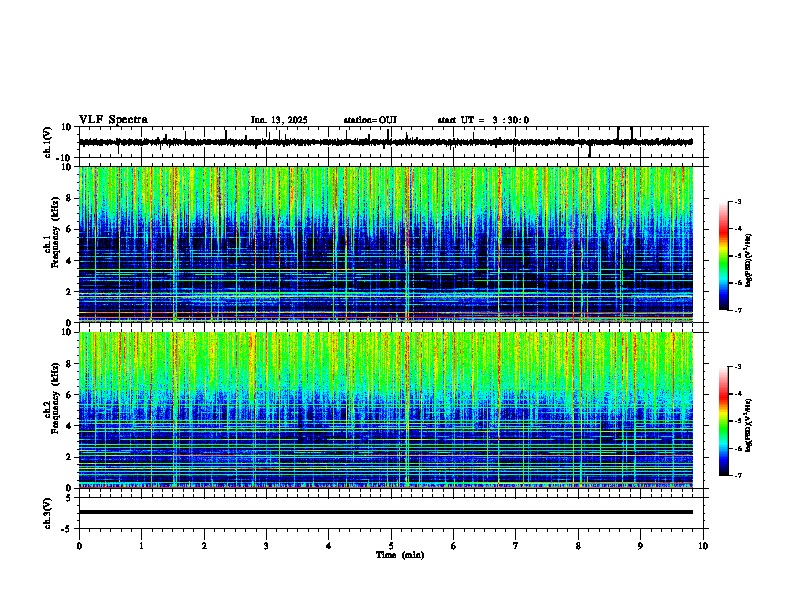
Task: Click the "0" tick on the time axis
Action: (79, 546)
